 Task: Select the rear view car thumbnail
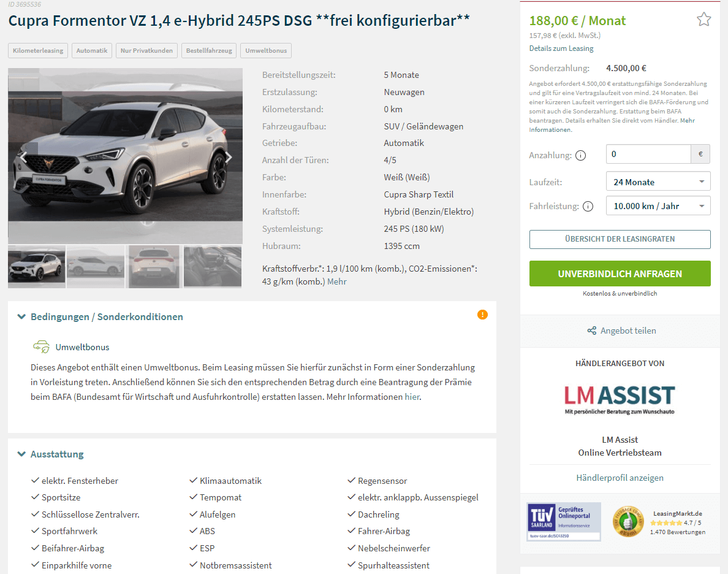(154, 267)
